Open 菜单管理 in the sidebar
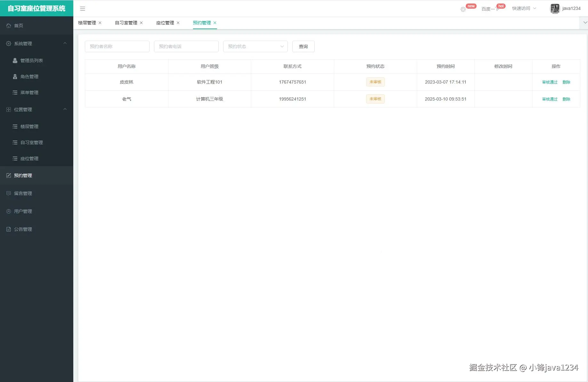 tap(36, 93)
